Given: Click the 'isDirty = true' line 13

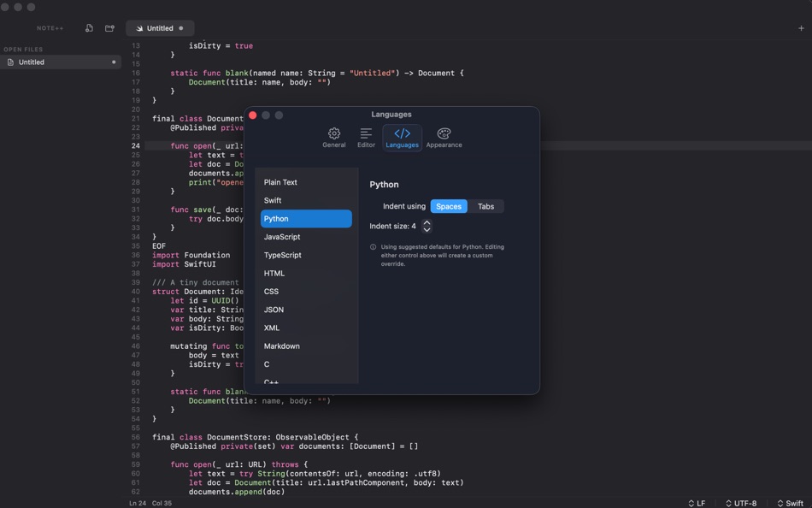Looking at the screenshot, I should tap(221, 46).
